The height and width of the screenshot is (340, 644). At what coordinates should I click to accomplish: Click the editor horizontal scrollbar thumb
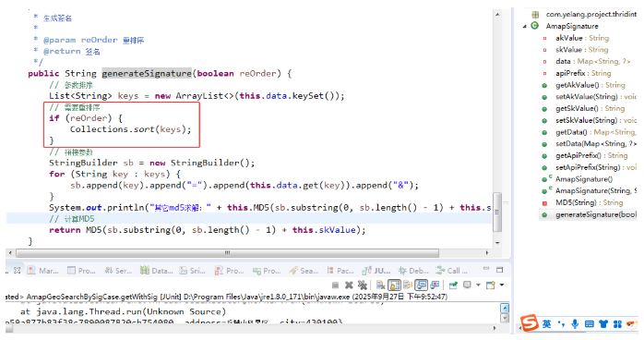[227, 253]
